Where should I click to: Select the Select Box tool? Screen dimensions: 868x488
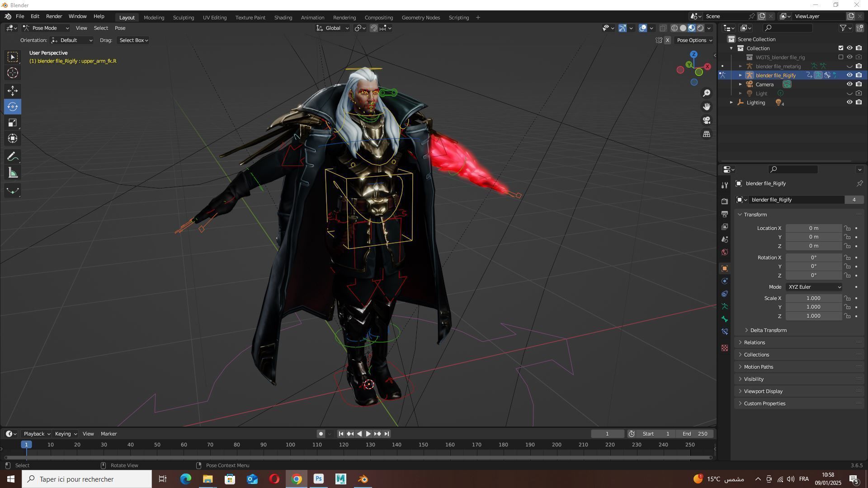13,57
